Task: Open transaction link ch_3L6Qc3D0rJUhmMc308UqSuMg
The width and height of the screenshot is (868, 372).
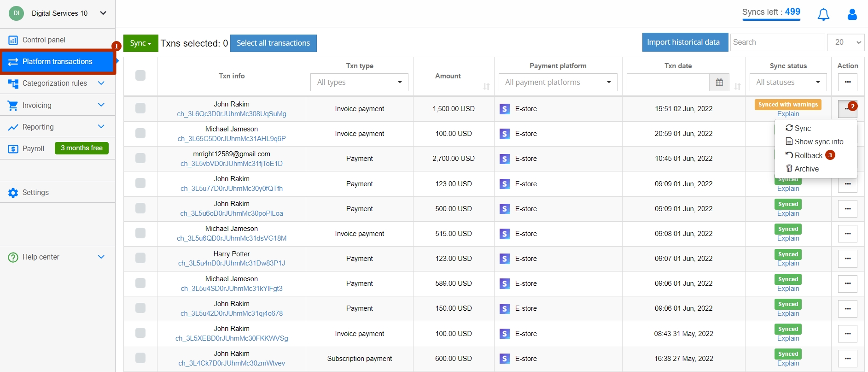Action: (x=232, y=114)
